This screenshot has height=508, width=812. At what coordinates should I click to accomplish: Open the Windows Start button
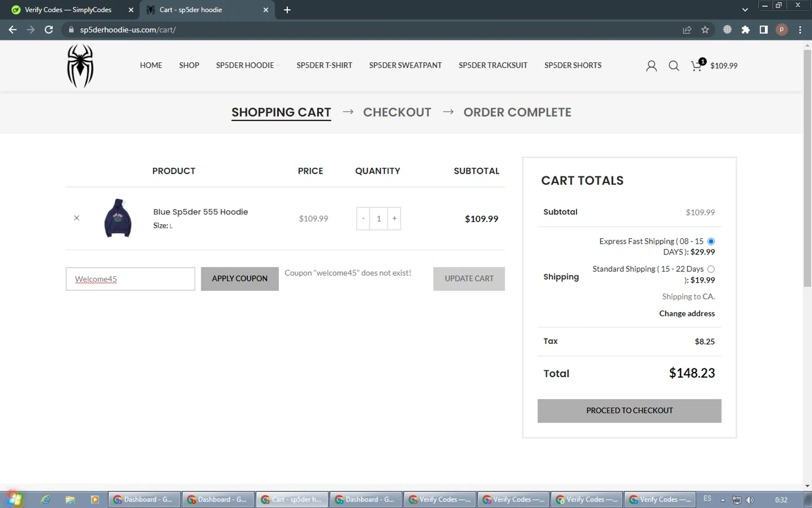(x=14, y=499)
